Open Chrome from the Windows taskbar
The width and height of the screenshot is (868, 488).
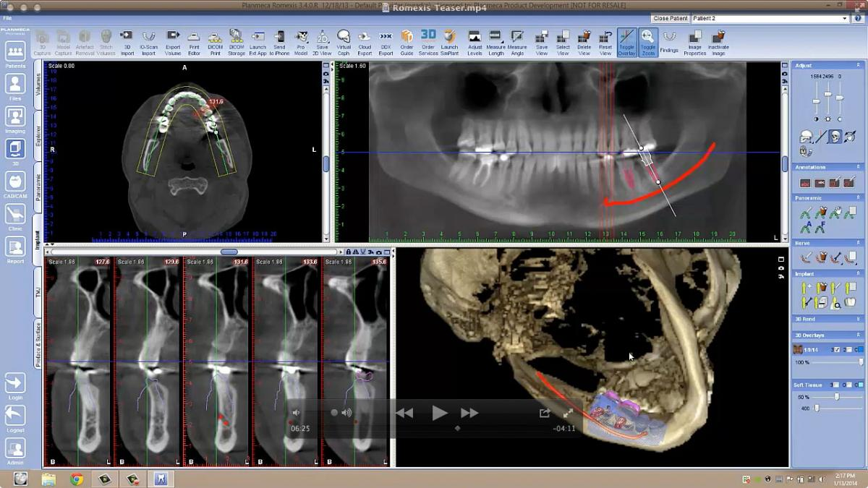pyautogui.click(x=77, y=479)
